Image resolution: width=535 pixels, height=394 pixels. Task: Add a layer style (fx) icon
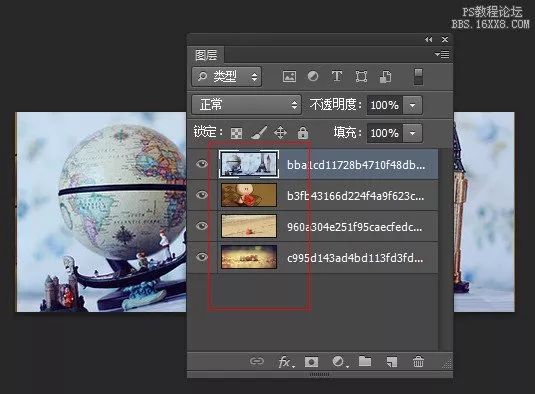coord(285,362)
